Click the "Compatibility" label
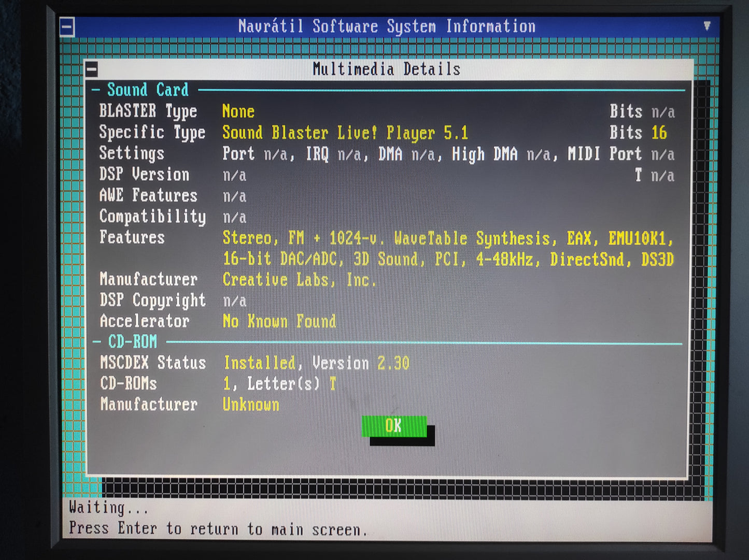This screenshot has height=560, width=749. (152, 217)
